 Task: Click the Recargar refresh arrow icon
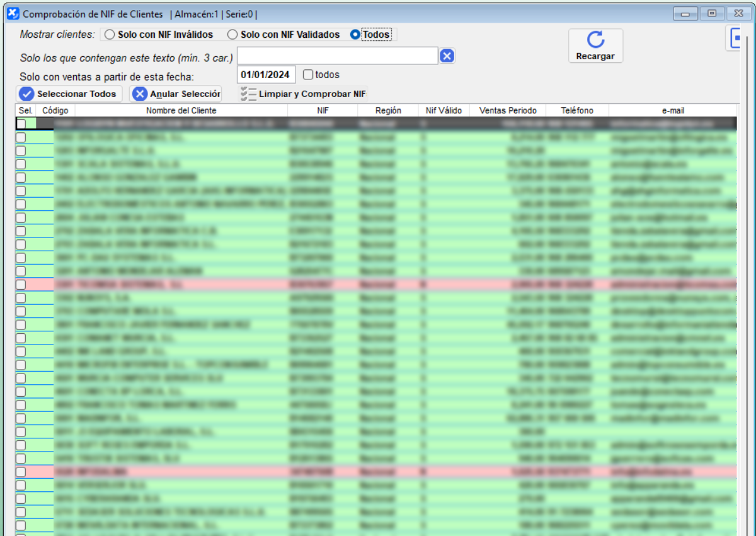[595, 40]
